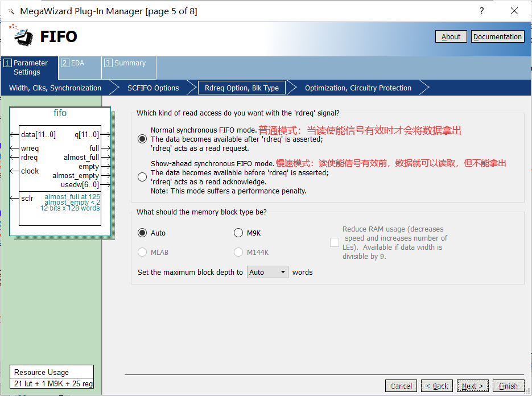Select Normal synchronous FIFO mode
The height and width of the screenshot is (396, 532).
pos(142,138)
